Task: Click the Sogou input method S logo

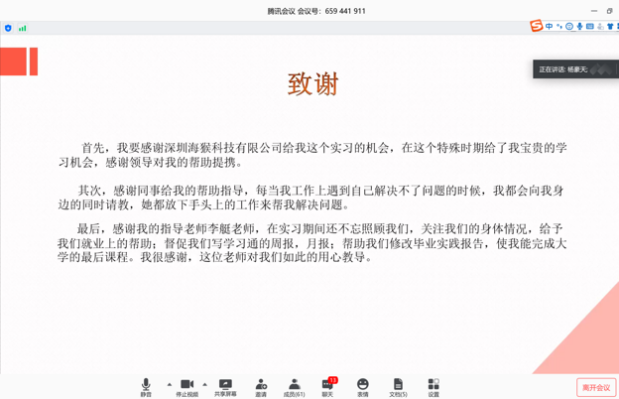Action: pos(536,26)
